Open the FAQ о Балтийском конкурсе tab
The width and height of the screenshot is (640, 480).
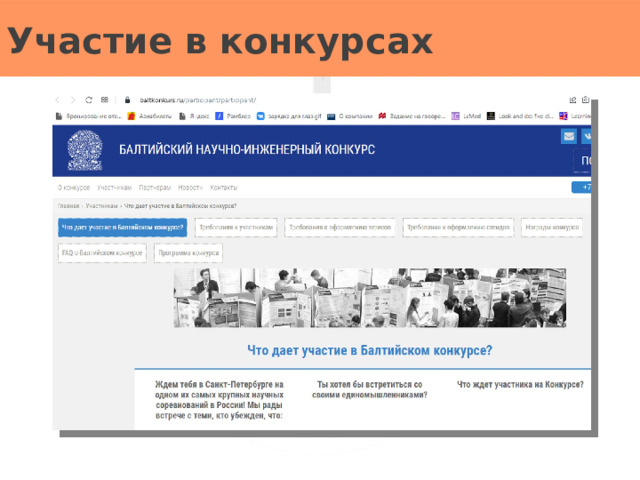point(102,253)
